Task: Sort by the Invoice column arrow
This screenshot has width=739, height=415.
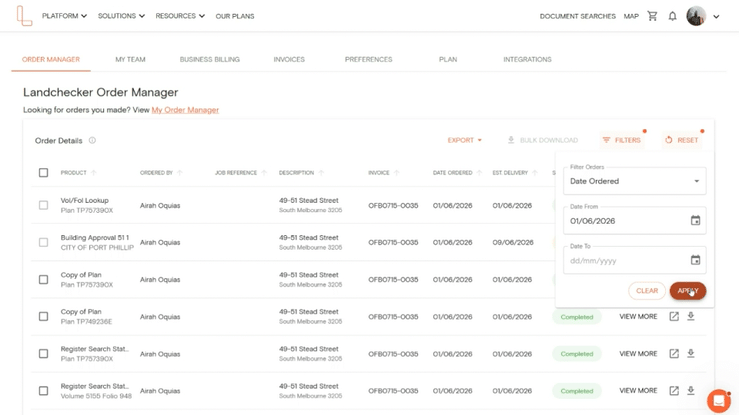Action: point(396,173)
